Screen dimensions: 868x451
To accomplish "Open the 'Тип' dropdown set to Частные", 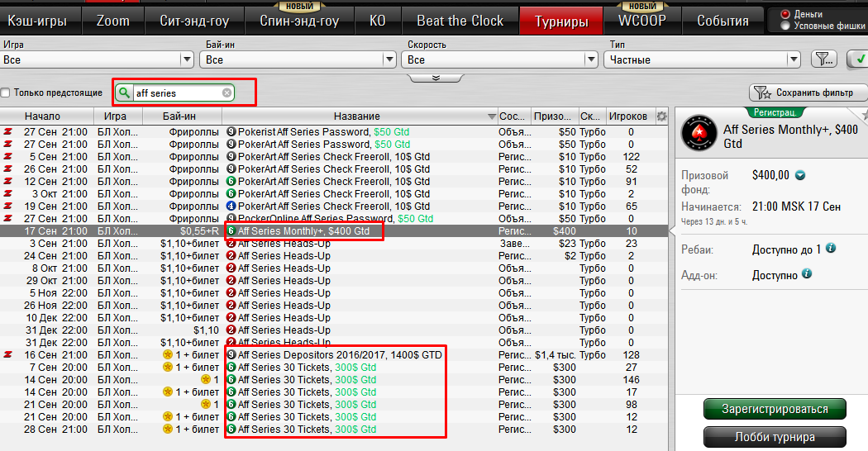I will coord(703,59).
